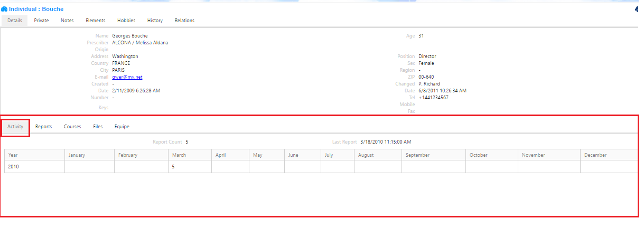Open the Files sub-tab
Image resolution: width=644 pixels, height=228 pixels.
98,127
